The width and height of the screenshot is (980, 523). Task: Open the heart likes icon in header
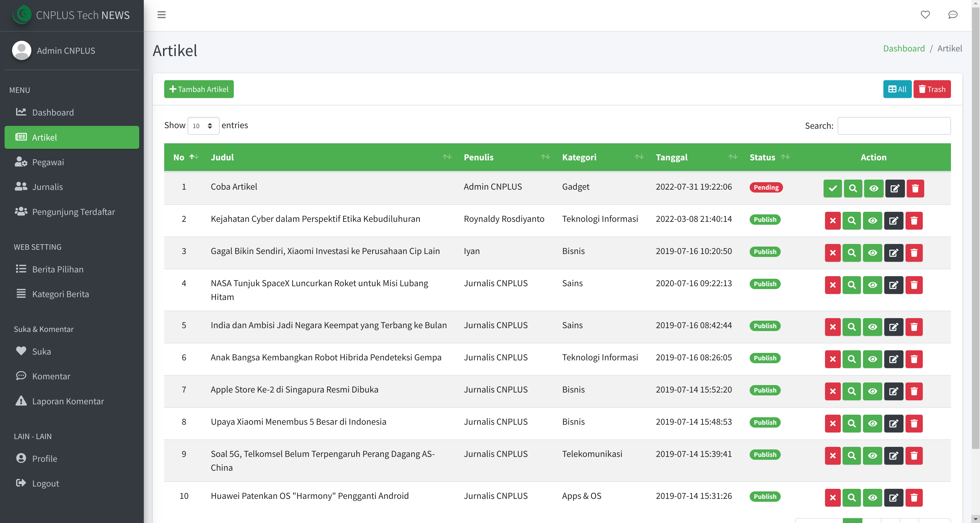tap(925, 15)
